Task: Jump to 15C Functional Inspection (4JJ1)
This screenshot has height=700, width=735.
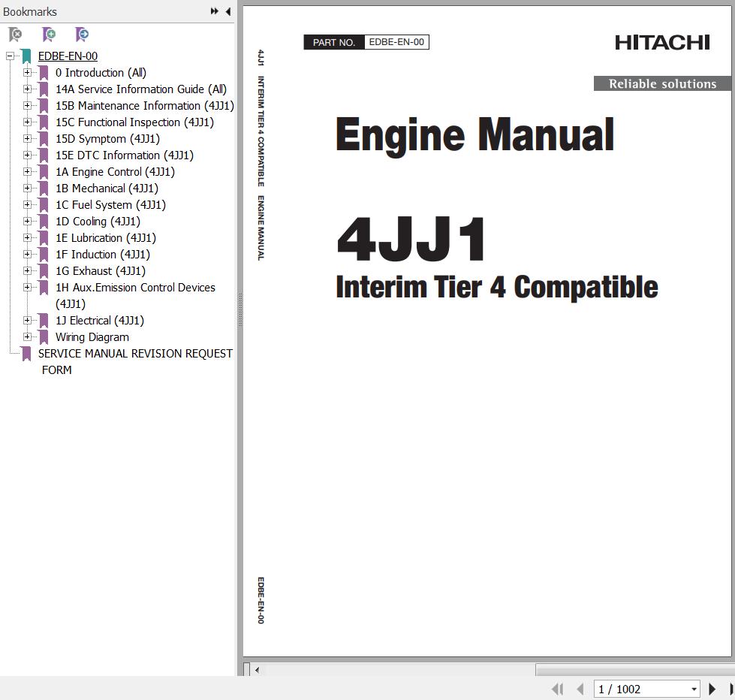Action: click(x=134, y=122)
